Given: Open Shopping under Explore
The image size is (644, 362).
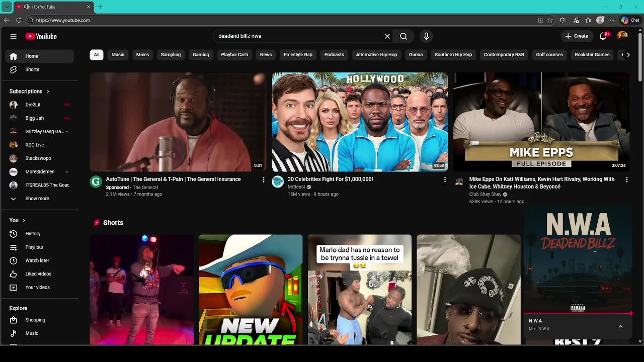Looking at the screenshot, I should point(40,320).
